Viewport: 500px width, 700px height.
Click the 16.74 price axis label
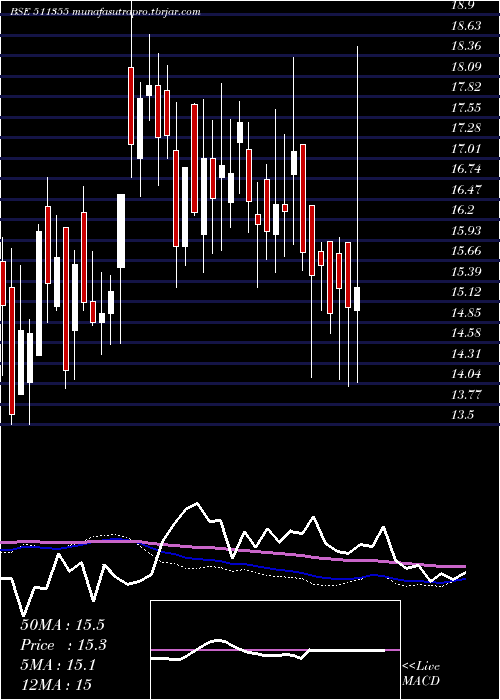(466, 169)
